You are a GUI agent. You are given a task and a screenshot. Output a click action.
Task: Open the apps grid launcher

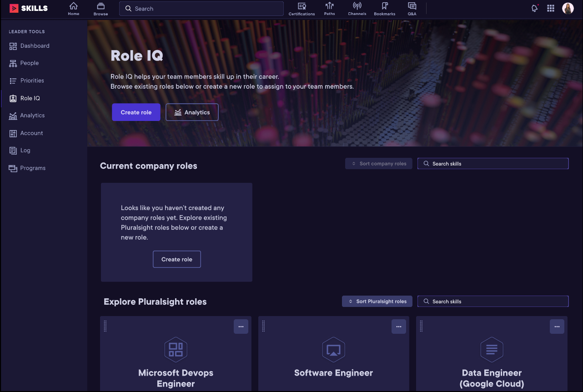pyautogui.click(x=551, y=8)
